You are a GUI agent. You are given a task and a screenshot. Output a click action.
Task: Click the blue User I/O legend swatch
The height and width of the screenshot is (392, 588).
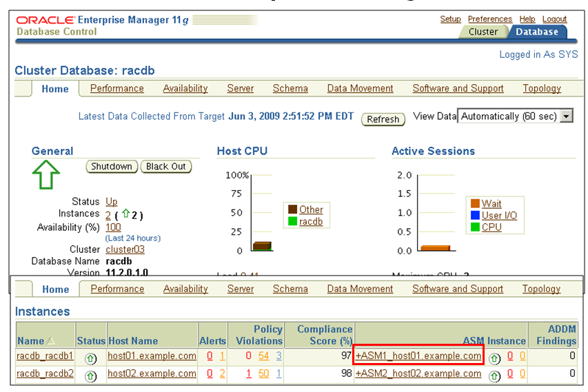click(x=475, y=215)
